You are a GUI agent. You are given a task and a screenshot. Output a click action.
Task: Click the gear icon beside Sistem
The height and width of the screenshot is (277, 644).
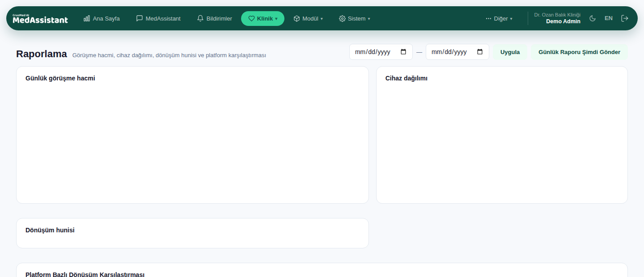[342, 19]
